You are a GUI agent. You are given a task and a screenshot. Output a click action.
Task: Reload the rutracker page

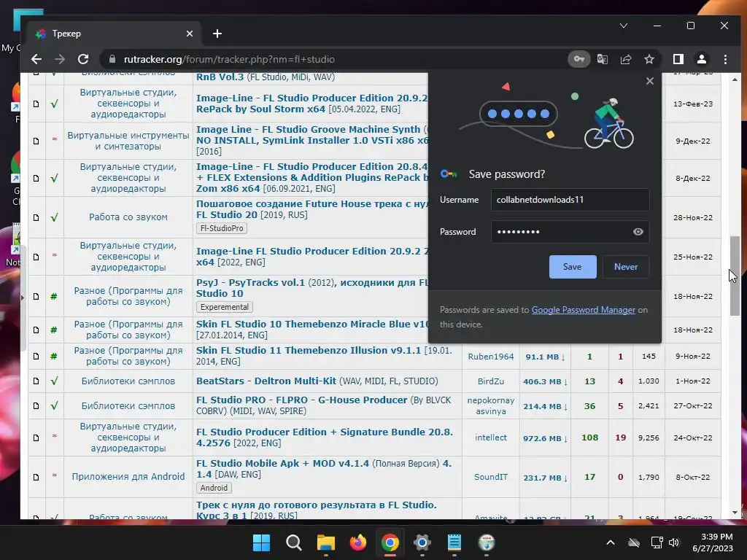point(83,59)
